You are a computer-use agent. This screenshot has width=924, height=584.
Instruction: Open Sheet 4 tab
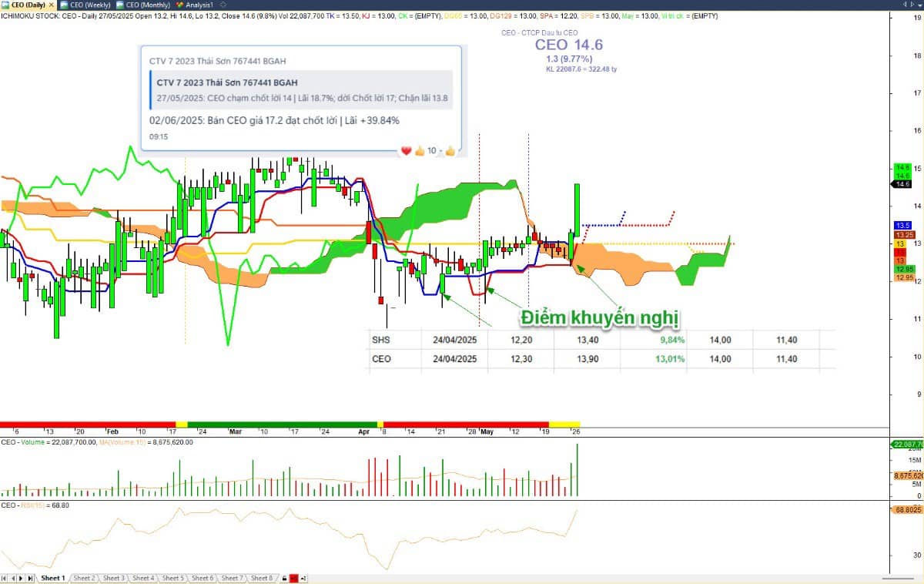click(x=143, y=578)
